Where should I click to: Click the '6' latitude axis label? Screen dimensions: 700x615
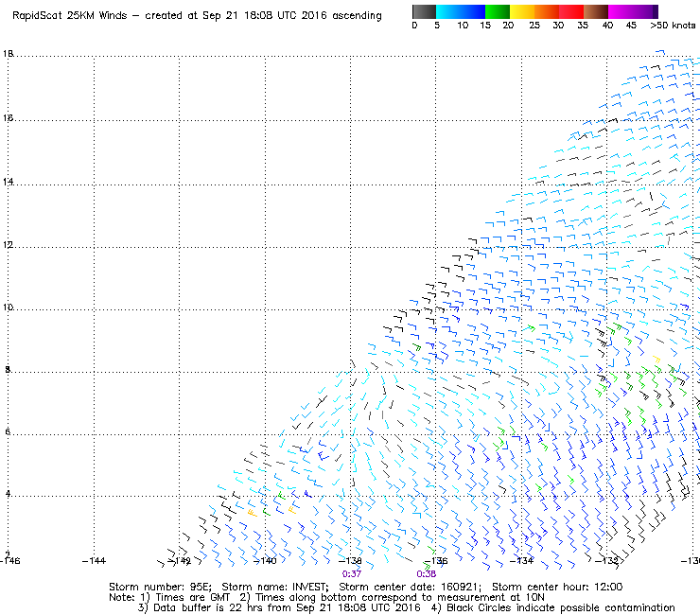pyautogui.click(x=8, y=431)
